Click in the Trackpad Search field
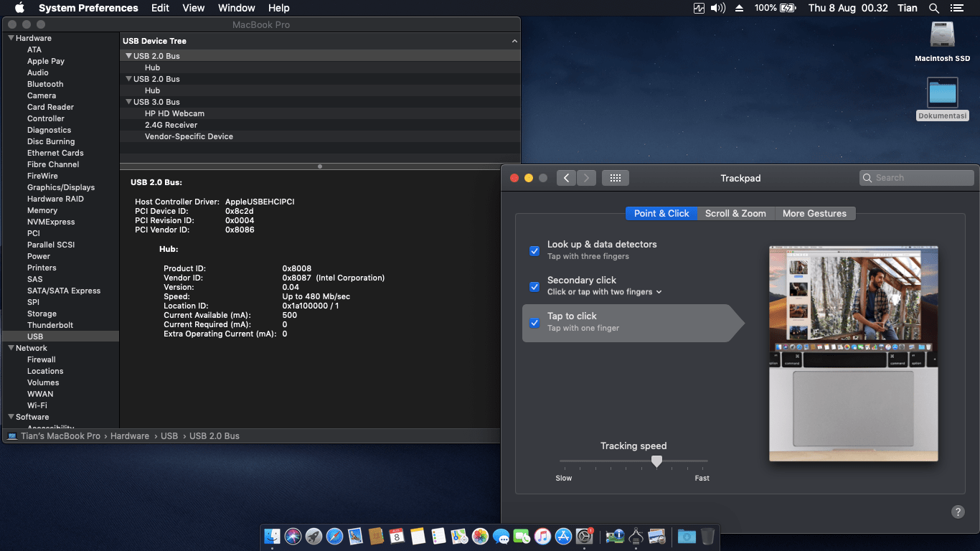 pos(917,178)
